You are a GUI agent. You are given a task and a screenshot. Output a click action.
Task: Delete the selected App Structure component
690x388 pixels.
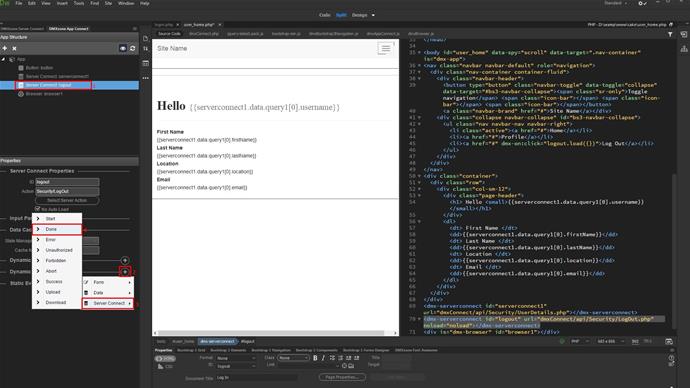[x=15, y=48]
